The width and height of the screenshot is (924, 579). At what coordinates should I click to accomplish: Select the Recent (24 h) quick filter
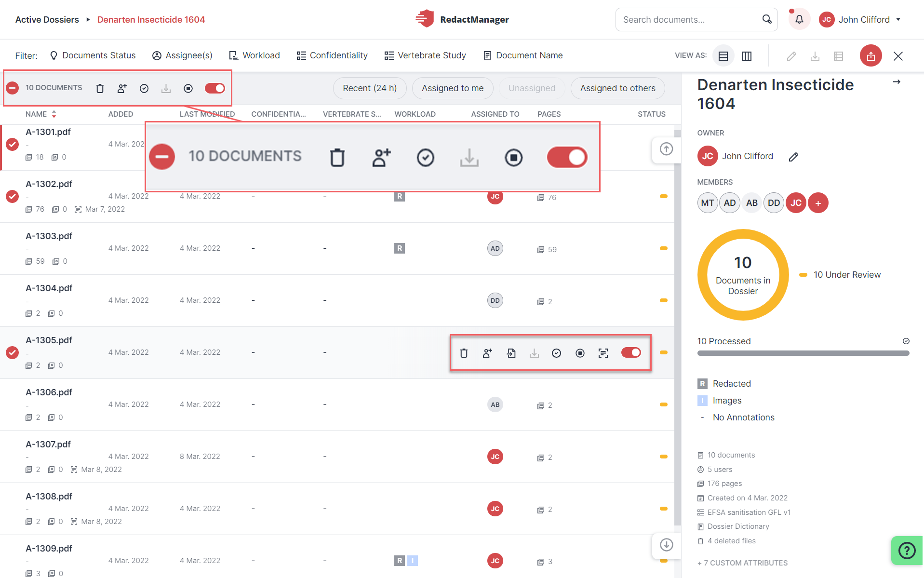coord(370,88)
